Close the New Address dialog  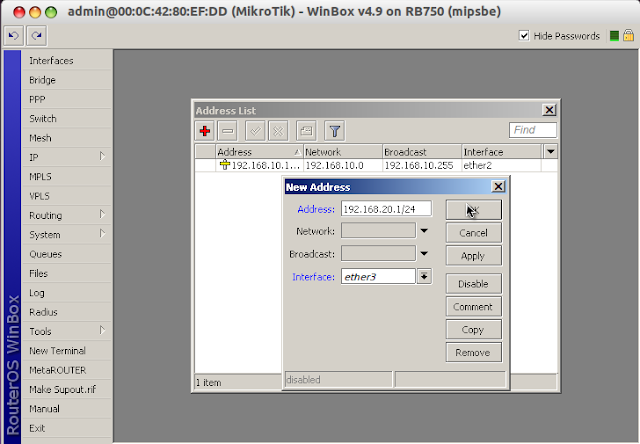click(x=498, y=186)
